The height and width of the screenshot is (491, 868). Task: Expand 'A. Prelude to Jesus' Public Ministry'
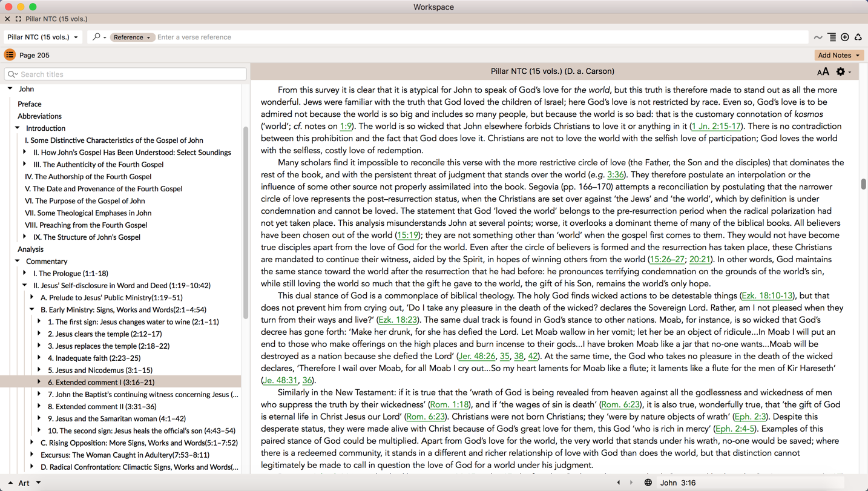coord(32,298)
